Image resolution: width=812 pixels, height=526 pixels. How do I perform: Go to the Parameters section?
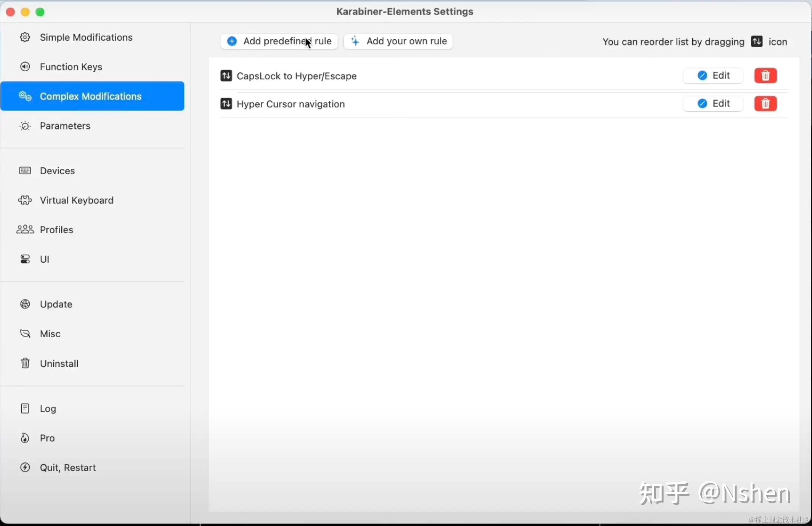point(92,126)
